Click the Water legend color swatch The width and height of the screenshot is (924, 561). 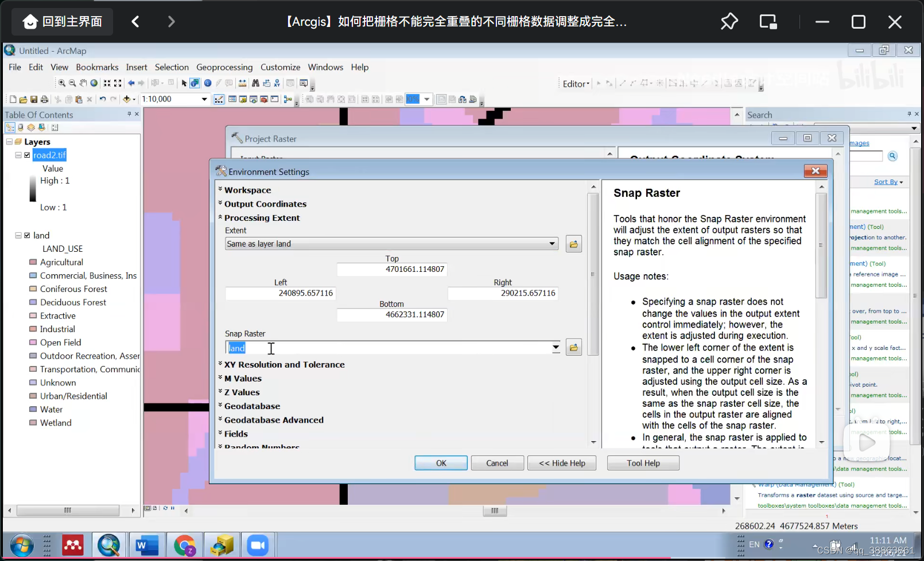pyautogui.click(x=33, y=410)
